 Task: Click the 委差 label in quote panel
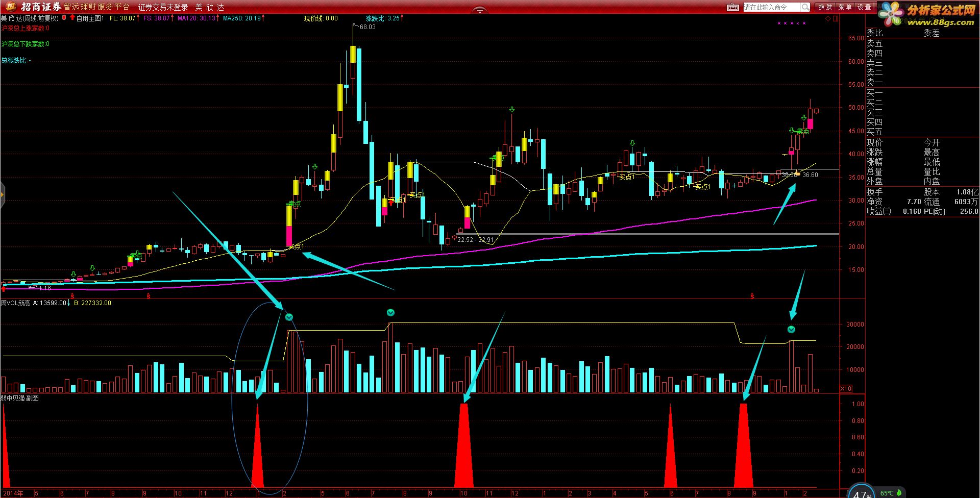pos(932,33)
